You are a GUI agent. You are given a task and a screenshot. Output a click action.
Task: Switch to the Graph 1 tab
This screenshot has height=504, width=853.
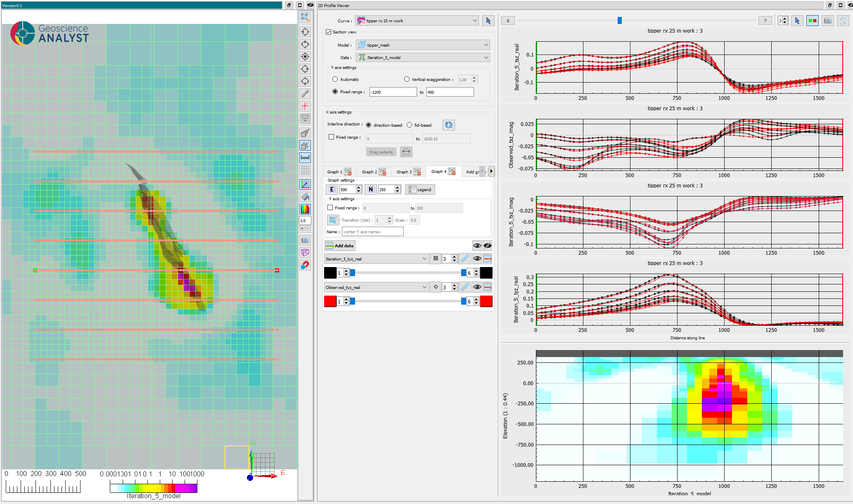pos(339,172)
